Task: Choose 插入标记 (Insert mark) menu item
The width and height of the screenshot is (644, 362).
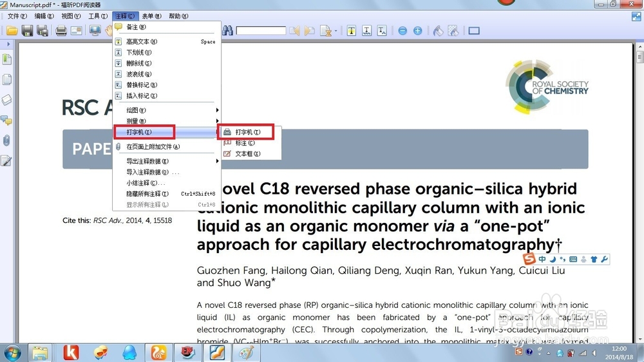Action: coord(166,95)
